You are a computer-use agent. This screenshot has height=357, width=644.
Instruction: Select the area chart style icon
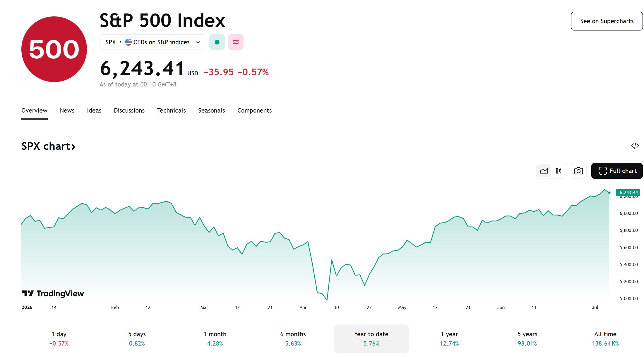coord(544,171)
